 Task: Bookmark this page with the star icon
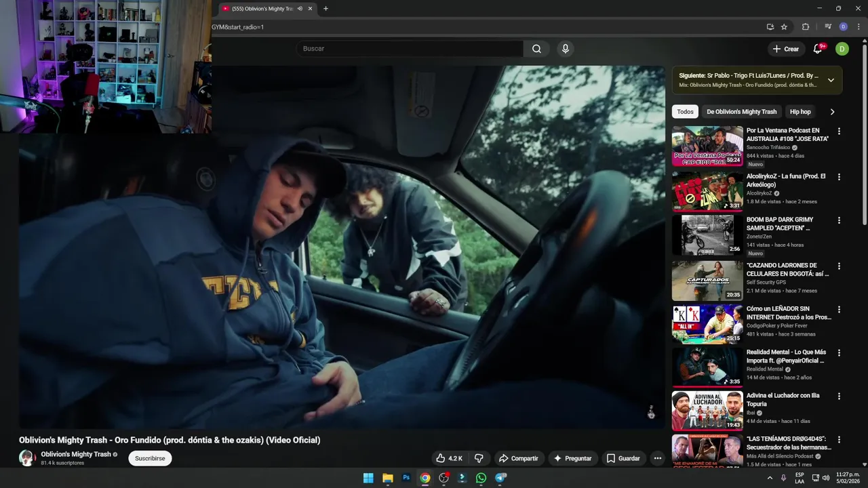pyautogui.click(x=784, y=27)
